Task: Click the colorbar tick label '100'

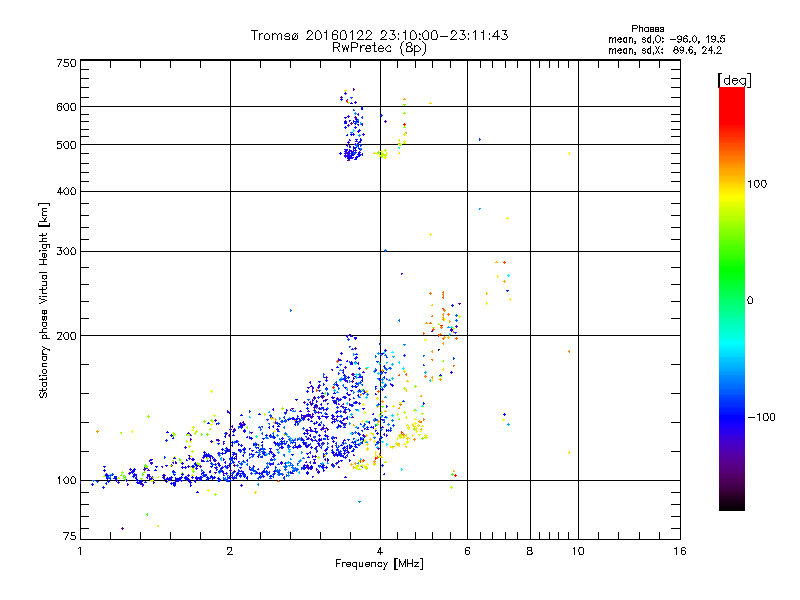Action: 757,184
